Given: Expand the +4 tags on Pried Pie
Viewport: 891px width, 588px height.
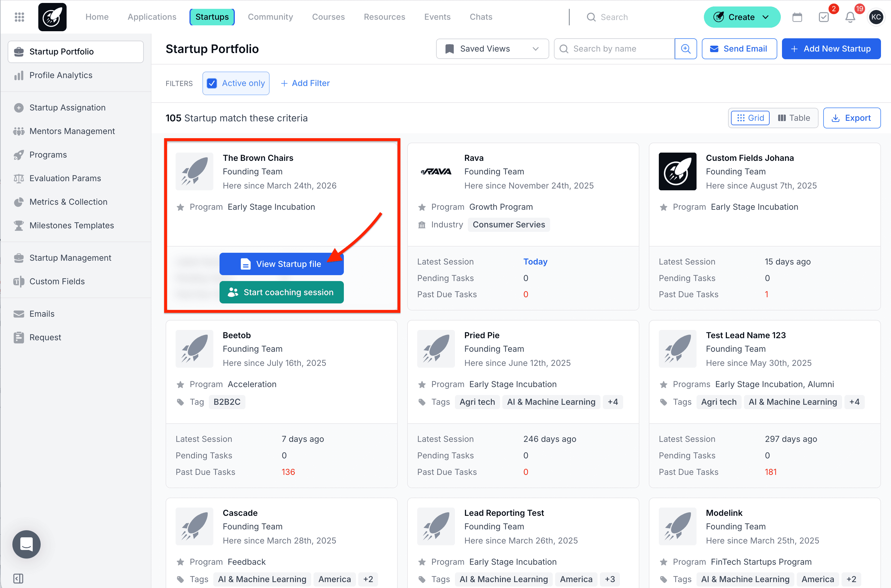Looking at the screenshot, I should pyautogui.click(x=613, y=402).
